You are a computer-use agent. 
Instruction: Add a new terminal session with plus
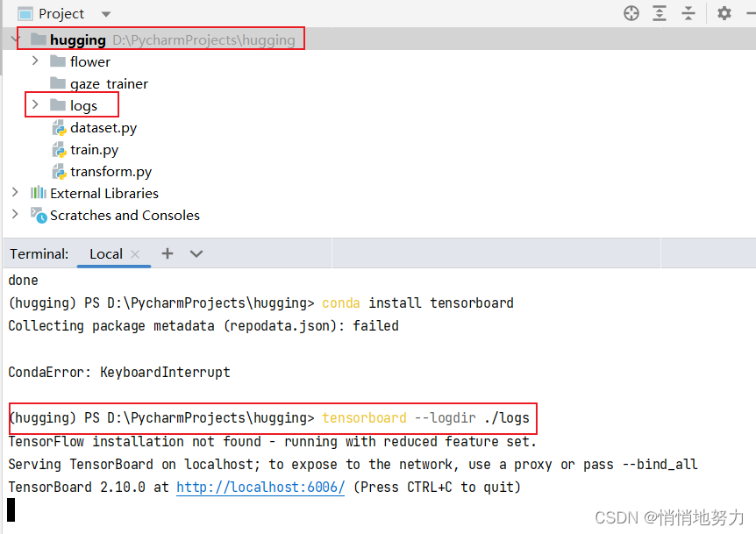168,253
